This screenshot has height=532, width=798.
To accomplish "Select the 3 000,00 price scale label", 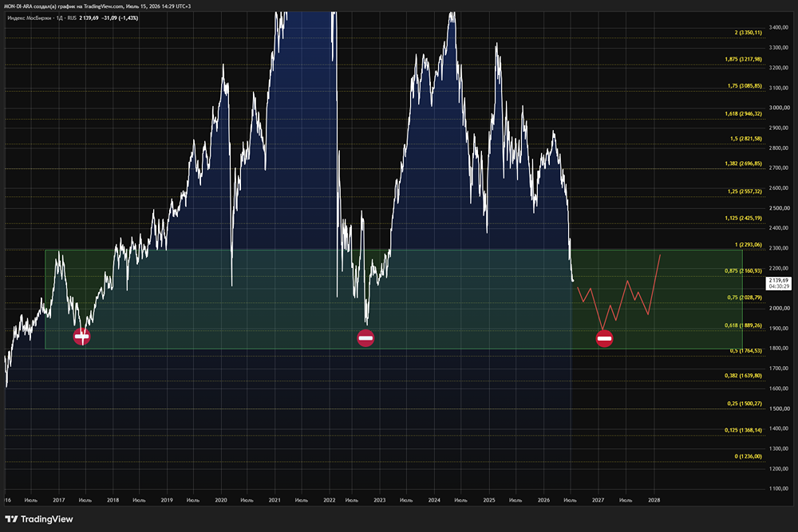I will (x=779, y=108).
